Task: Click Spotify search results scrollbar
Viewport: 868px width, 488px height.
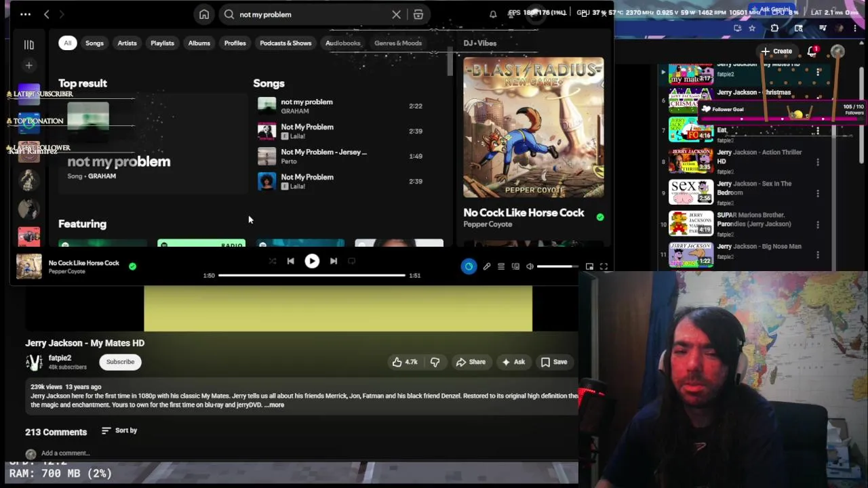Action: point(450,61)
